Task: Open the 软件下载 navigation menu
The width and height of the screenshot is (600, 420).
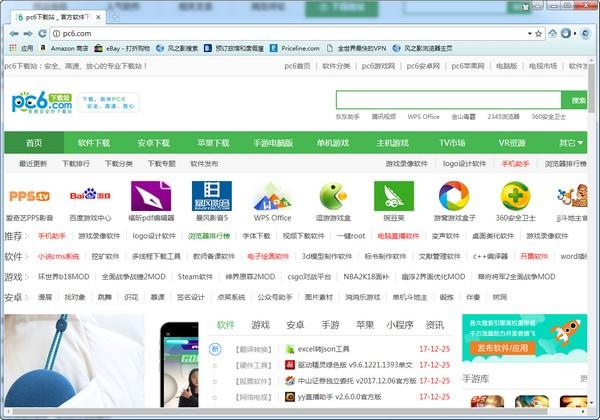Action: pos(94,143)
